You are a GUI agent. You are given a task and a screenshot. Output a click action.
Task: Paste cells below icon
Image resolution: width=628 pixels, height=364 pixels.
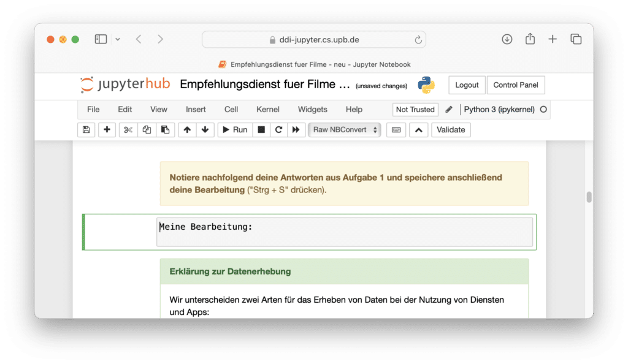[165, 129]
